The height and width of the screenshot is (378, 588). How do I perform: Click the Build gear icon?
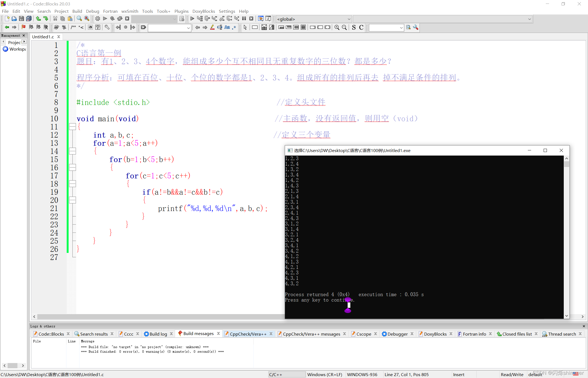click(98, 19)
